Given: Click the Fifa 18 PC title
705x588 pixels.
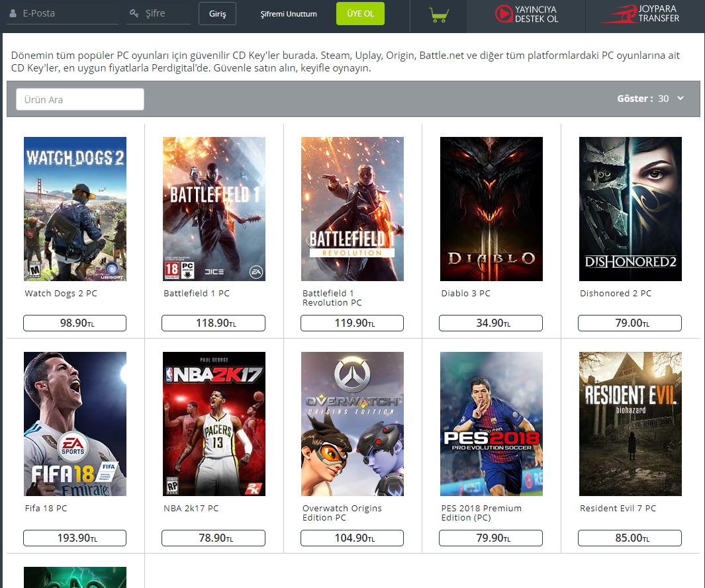Looking at the screenshot, I should (46, 509).
